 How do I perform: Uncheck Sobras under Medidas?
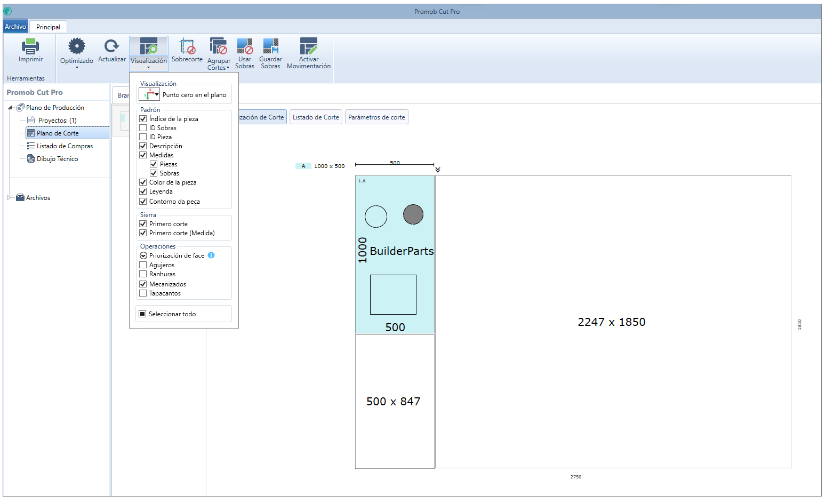154,173
